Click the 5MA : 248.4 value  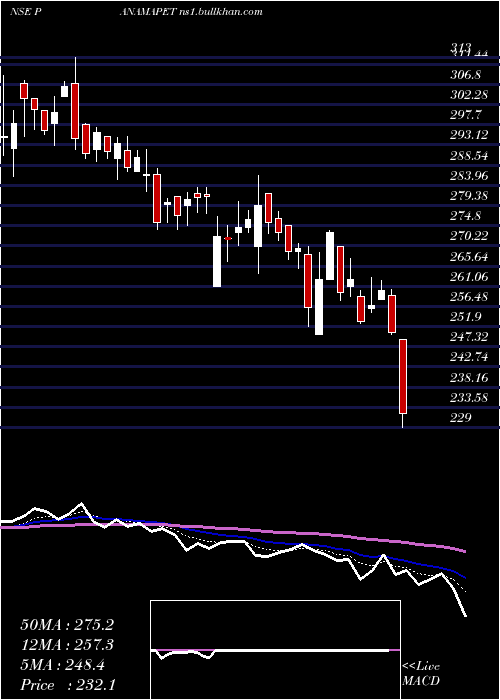pyautogui.click(x=63, y=665)
